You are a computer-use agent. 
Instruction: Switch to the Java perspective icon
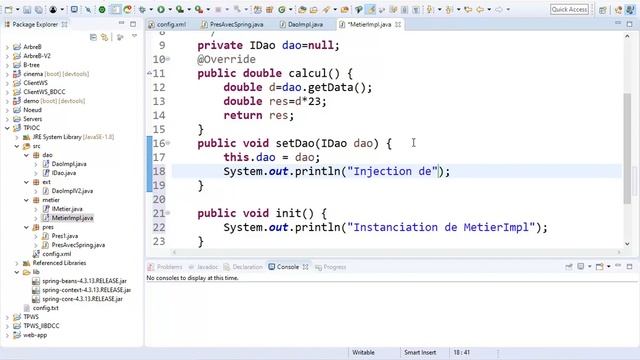pyautogui.click(x=631, y=9)
